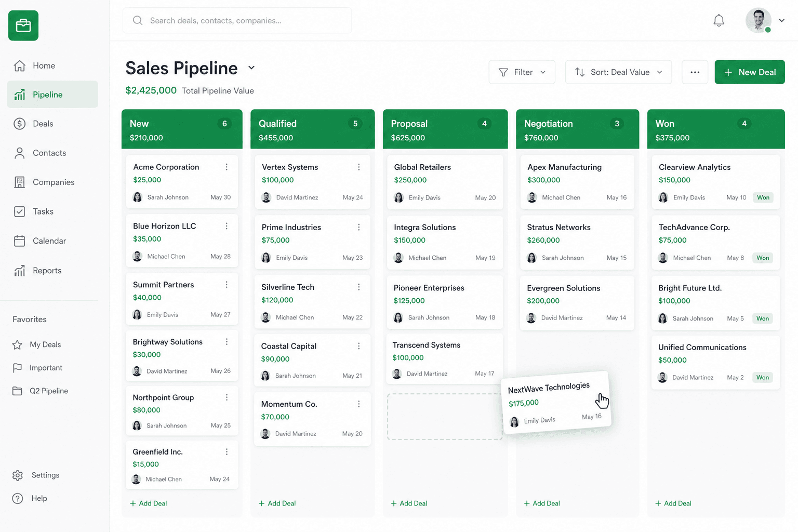Open Reports in sidebar
The image size is (798, 532).
pos(52,270)
